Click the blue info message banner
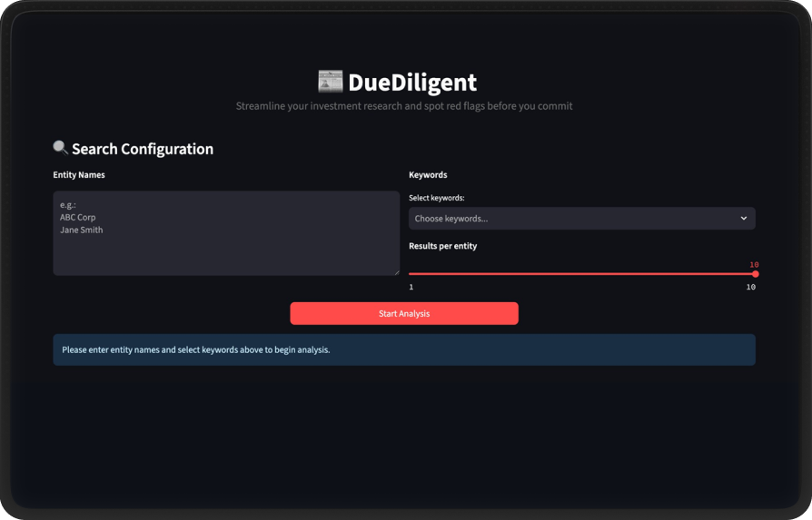The height and width of the screenshot is (520, 812). pyautogui.click(x=404, y=349)
